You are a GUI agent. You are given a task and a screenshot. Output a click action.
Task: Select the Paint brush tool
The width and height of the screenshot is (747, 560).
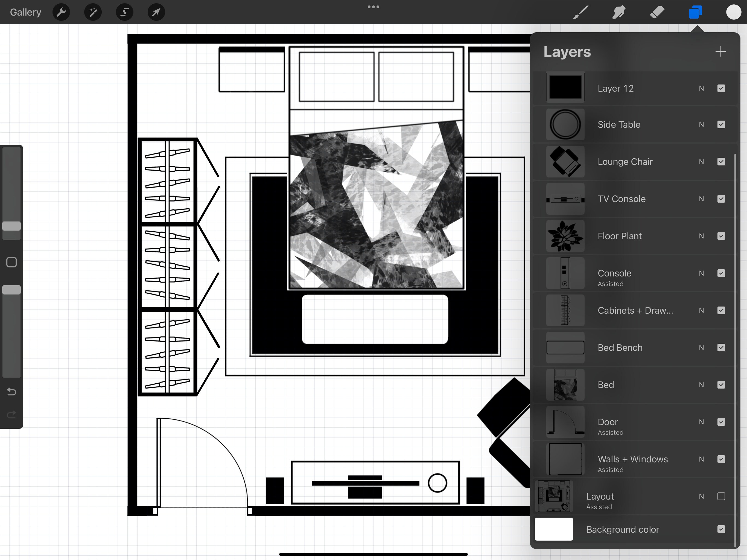click(x=580, y=12)
